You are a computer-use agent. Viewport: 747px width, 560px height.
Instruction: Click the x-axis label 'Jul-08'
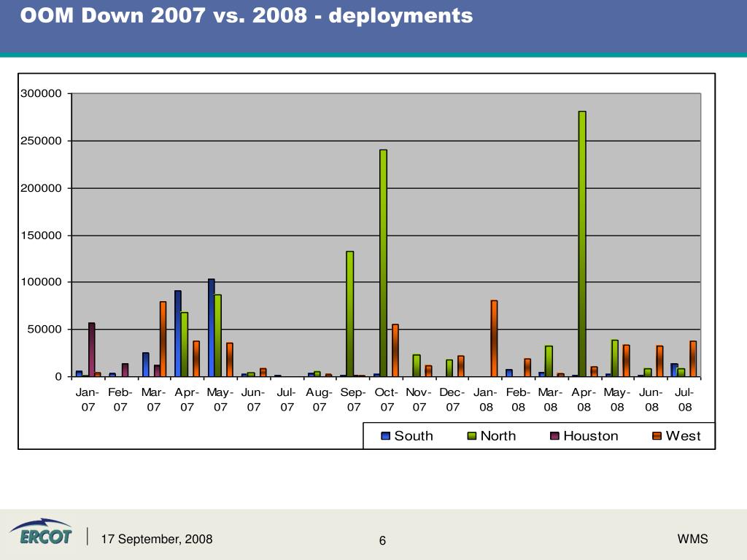(684, 400)
